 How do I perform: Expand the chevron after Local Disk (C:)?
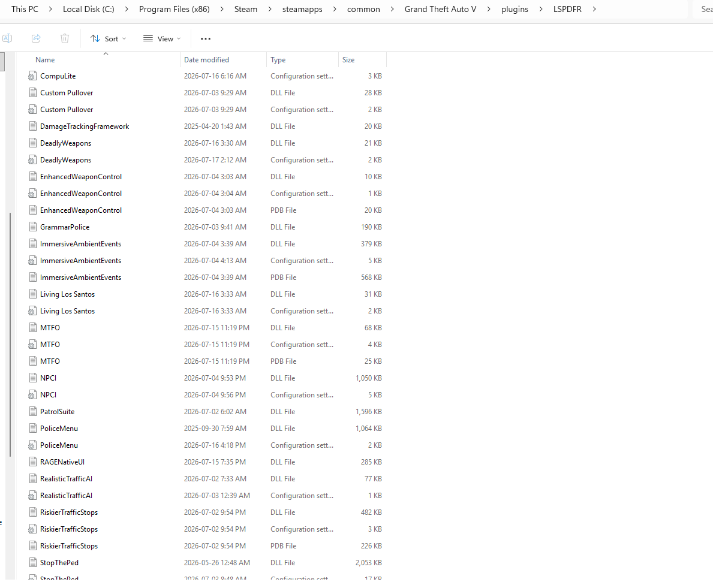coord(127,9)
